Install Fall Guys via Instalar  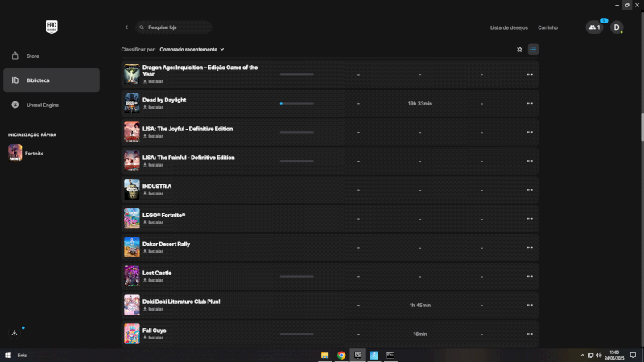pyautogui.click(x=153, y=338)
